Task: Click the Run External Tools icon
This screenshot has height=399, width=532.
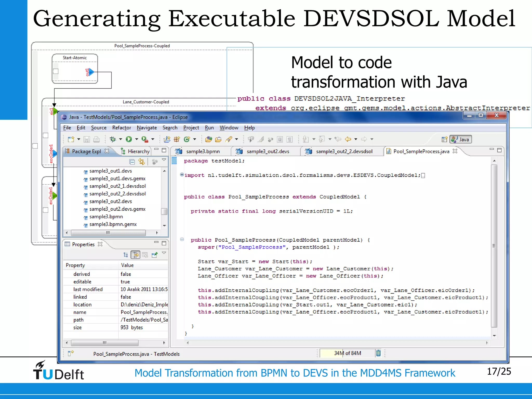Action: tap(145, 139)
